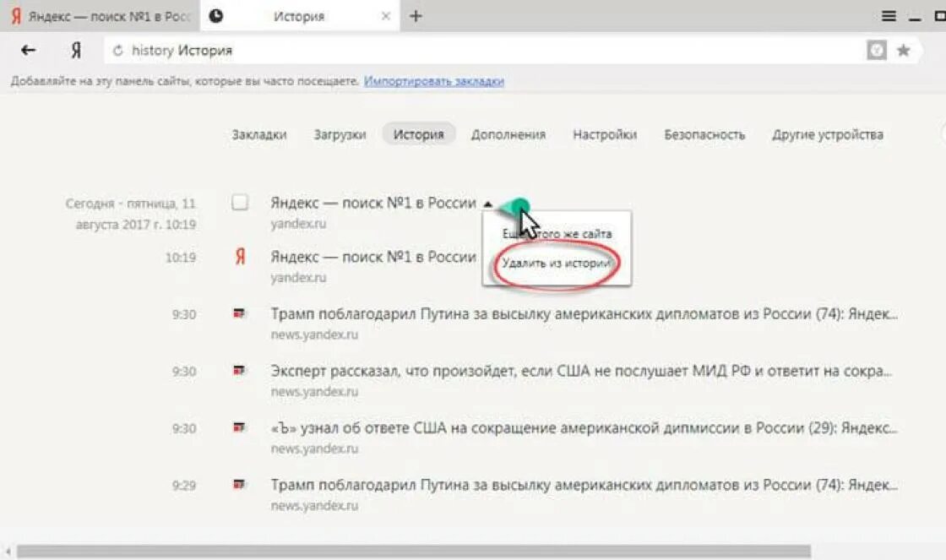This screenshot has width=946, height=560.
Task: Reload page with the refresh icon
Action: point(117,51)
